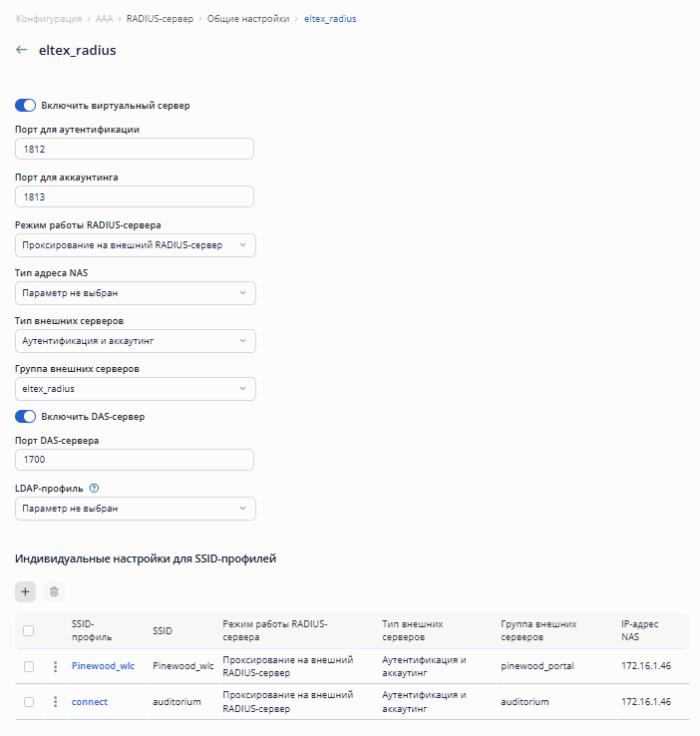Check the Pinewood_wlc row checkbox
This screenshot has width=700, height=736.
click(x=29, y=666)
